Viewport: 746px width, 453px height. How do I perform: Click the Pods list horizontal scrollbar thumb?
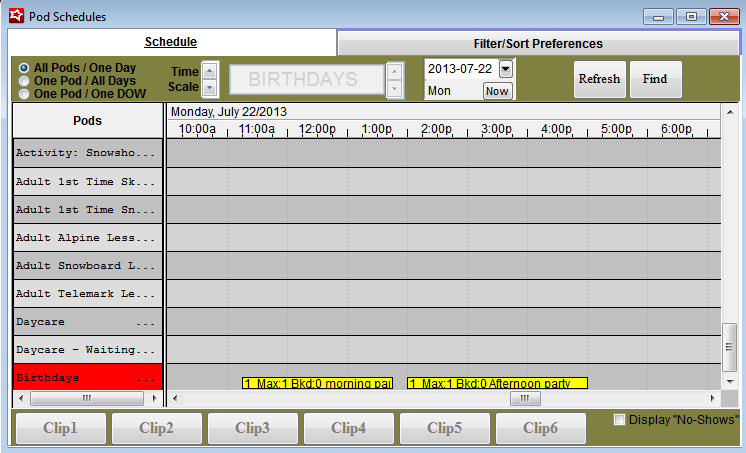tap(87, 398)
